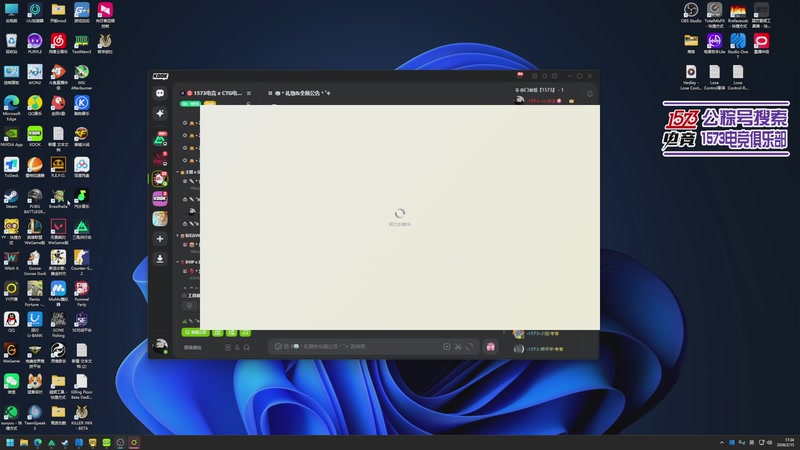800x450 pixels.
Task: Open direct messages in KOOK sidebar
Action: (160, 93)
